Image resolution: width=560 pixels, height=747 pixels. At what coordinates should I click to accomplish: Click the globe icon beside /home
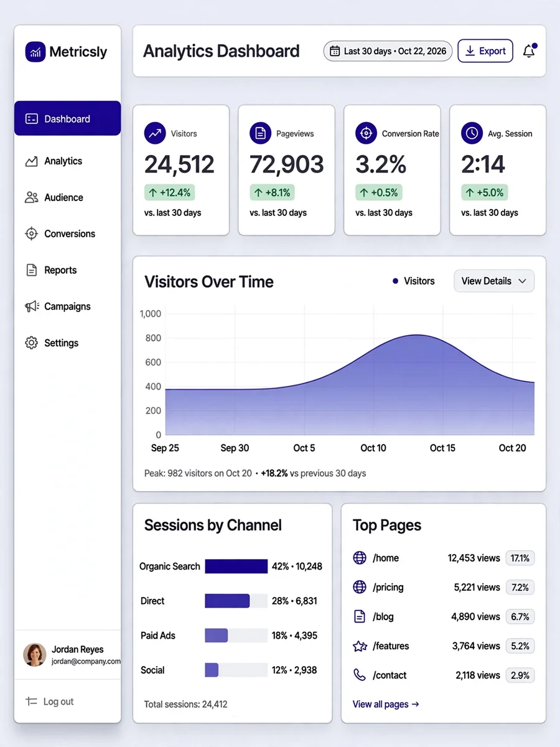(x=360, y=558)
